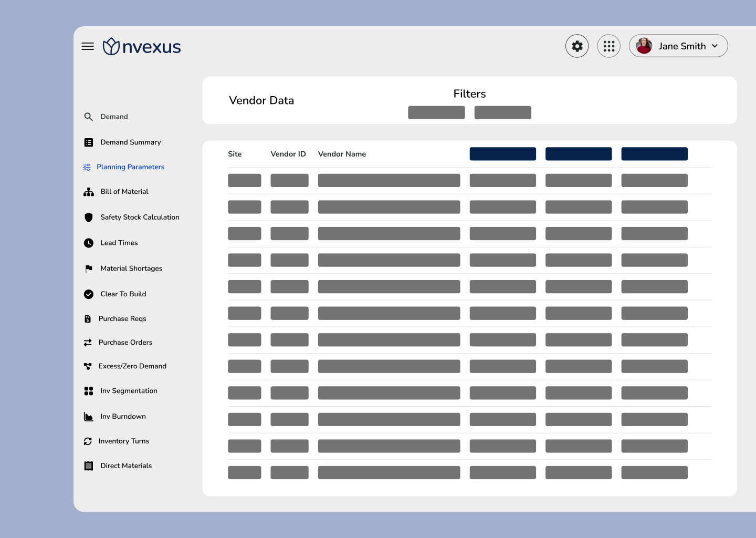Click the Bill of Material hierarchy icon
Viewport: 756px width, 538px height.
point(89,192)
